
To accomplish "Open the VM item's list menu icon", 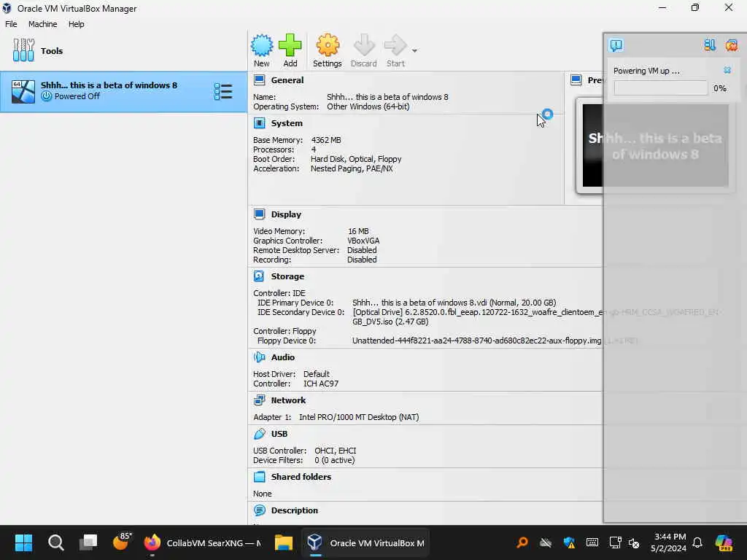I will [x=223, y=91].
